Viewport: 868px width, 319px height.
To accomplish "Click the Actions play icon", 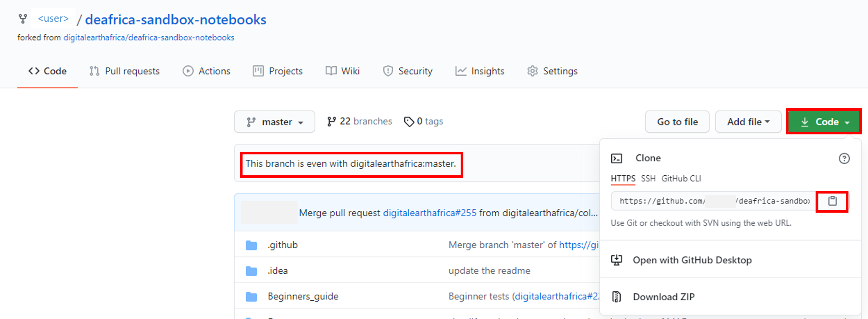I will (x=188, y=71).
